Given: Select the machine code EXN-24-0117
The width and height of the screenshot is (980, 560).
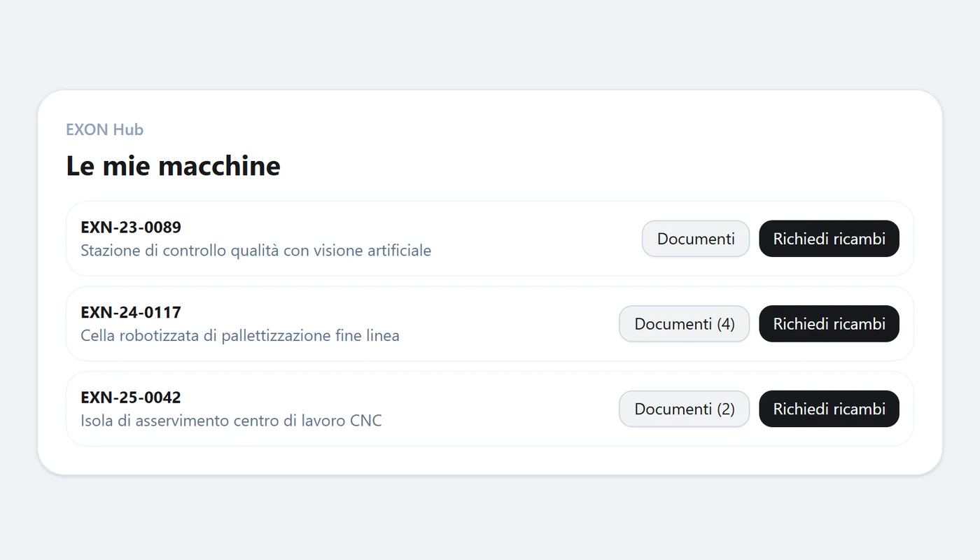Looking at the screenshot, I should (131, 312).
